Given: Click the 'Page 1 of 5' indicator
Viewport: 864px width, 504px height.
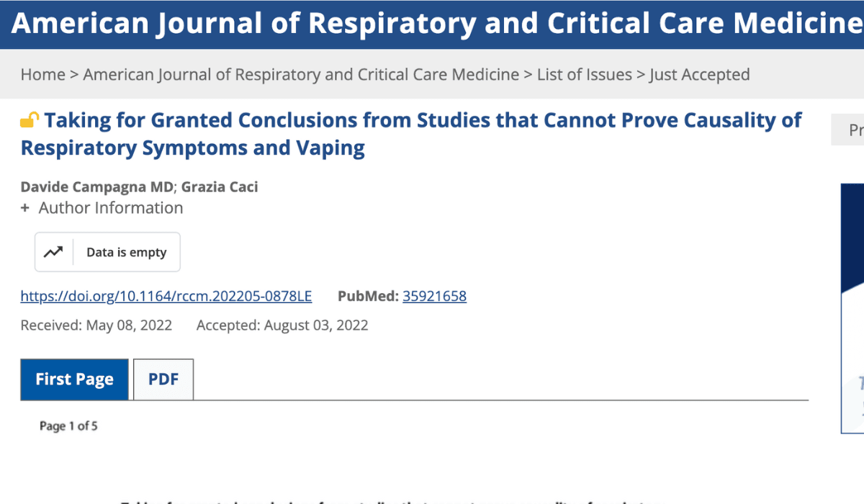Looking at the screenshot, I should (x=68, y=426).
